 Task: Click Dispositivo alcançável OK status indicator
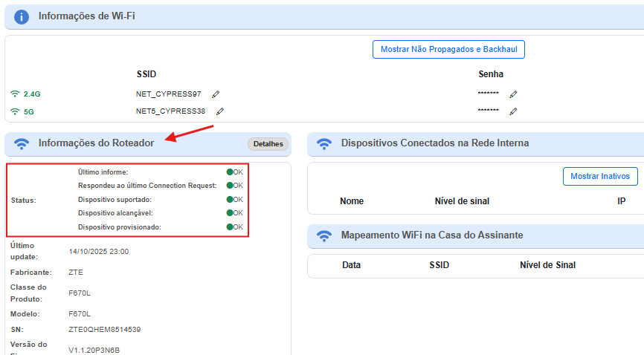point(234,213)
